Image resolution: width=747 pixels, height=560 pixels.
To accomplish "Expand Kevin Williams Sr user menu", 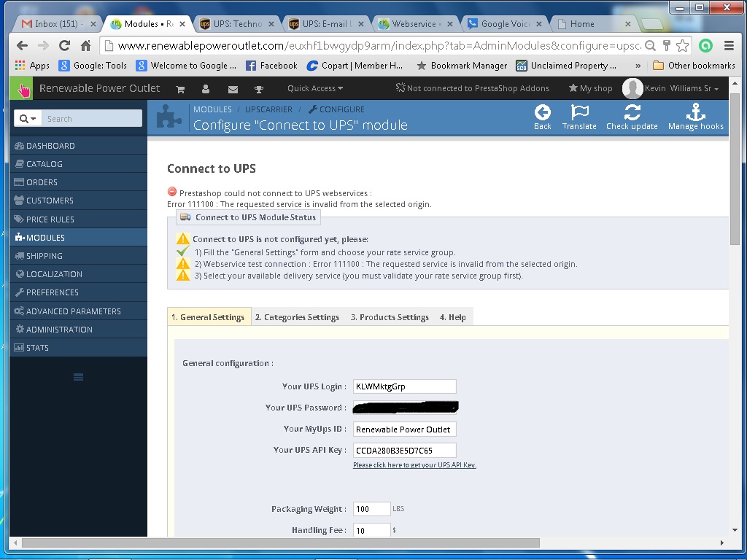I will pos(681,88).
